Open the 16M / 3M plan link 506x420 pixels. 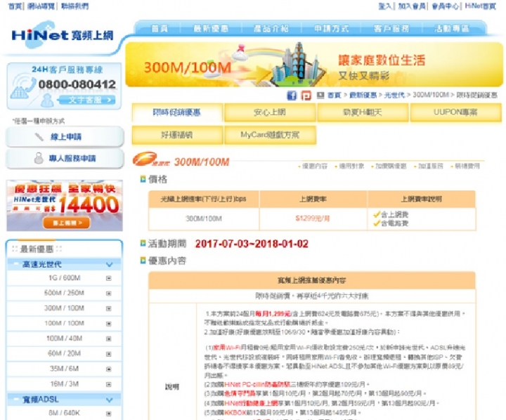click(x=64, y=384)
